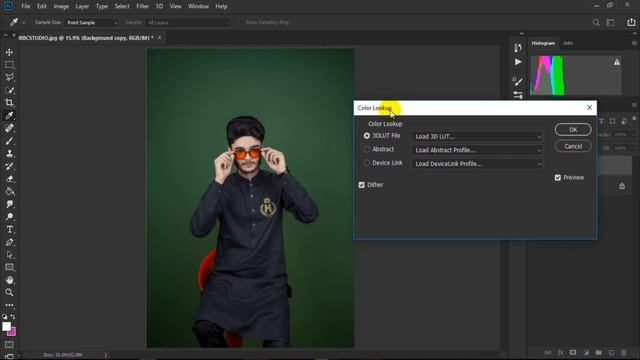Click the foreground color white swatch
This screenshot has height=360, width=640.
pos(6,326)
